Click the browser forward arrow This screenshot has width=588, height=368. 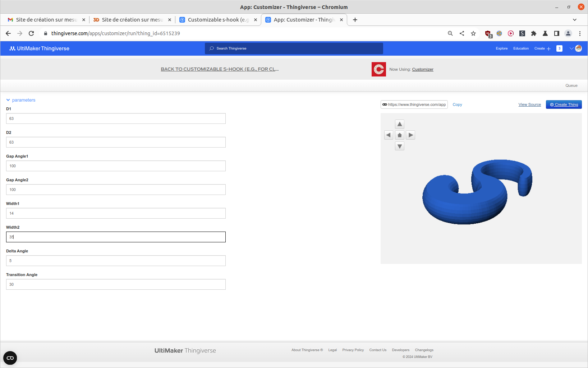[20, 33]
